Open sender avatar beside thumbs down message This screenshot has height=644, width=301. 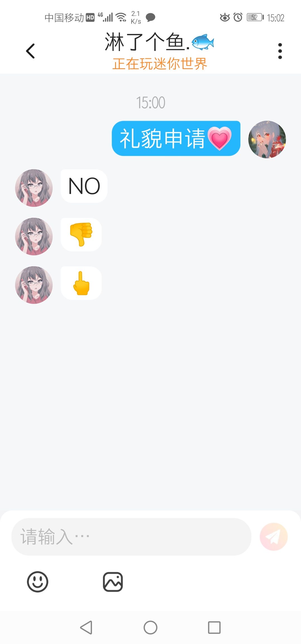click(x=34, y=236)
